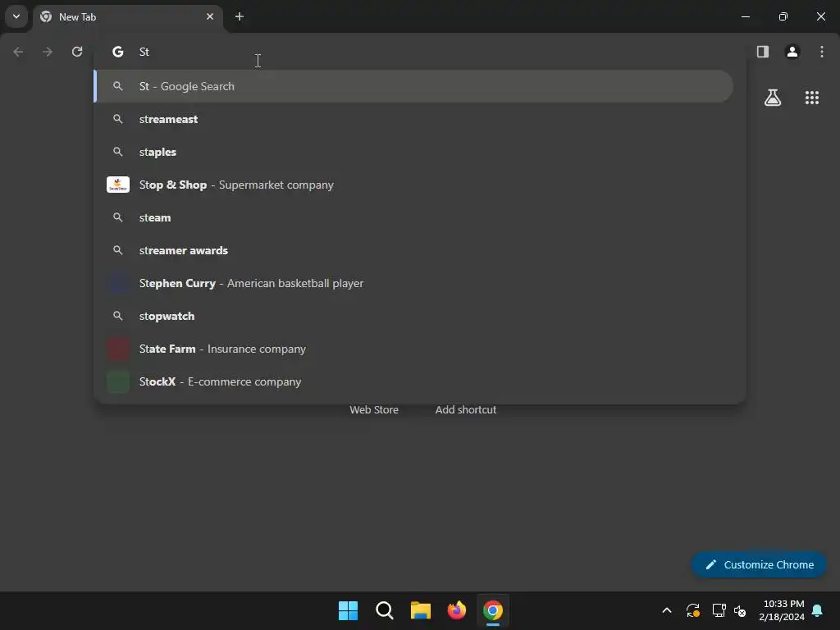840x630 pixels.
Task: Select StockX e-commerce company suggestion
Action: pyautogui.click(x=413, y=381)
